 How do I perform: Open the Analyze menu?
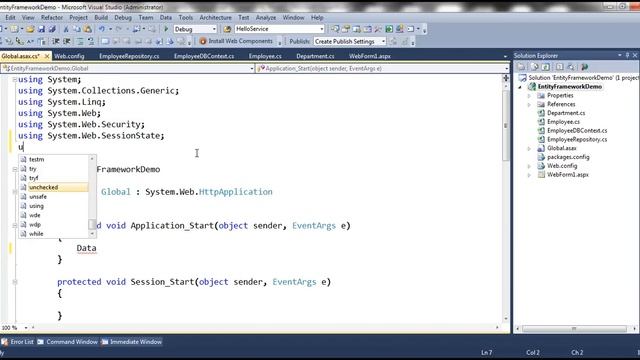pyautogui.click(x=266, y=18)
